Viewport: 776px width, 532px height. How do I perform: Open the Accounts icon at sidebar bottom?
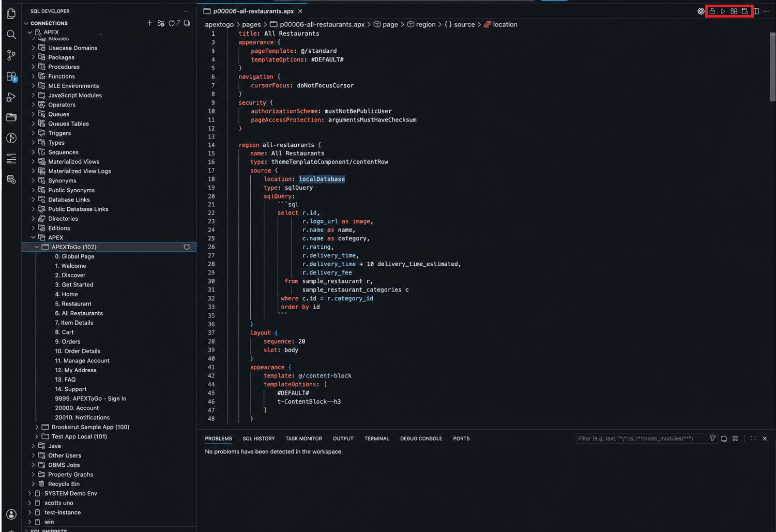tap(11, 514)
